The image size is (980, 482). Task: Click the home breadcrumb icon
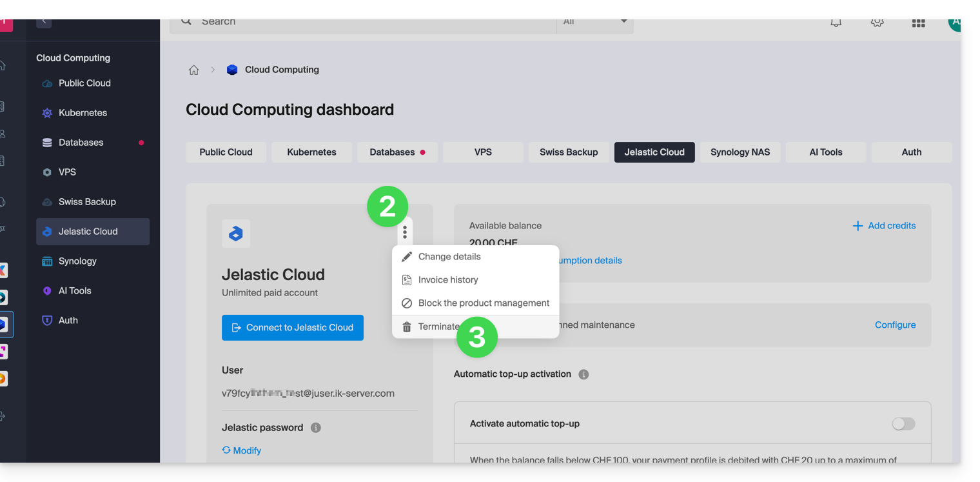coord(193,70)
